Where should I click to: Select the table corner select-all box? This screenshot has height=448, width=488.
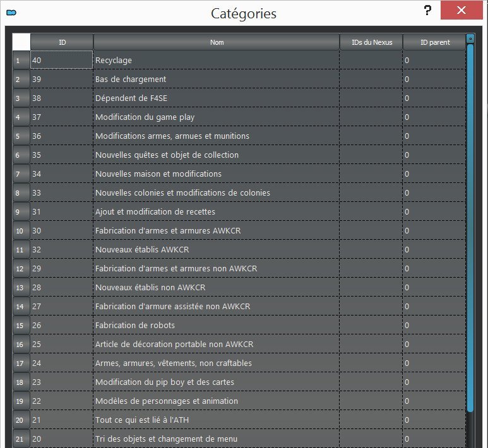pos(21,42)
